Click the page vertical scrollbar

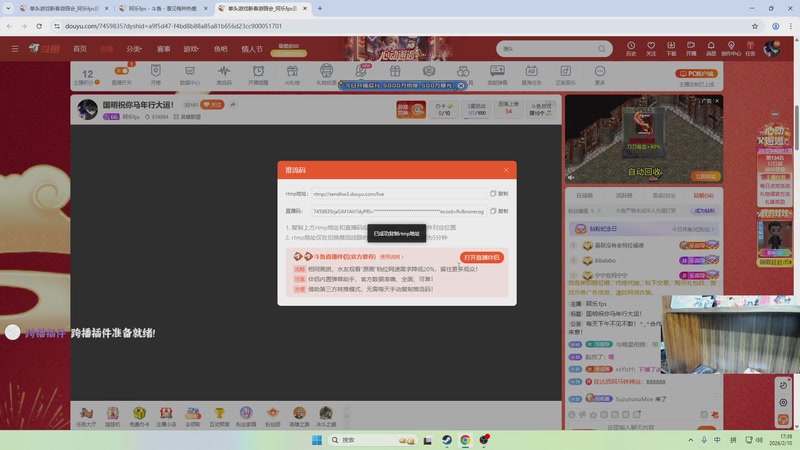796,128
